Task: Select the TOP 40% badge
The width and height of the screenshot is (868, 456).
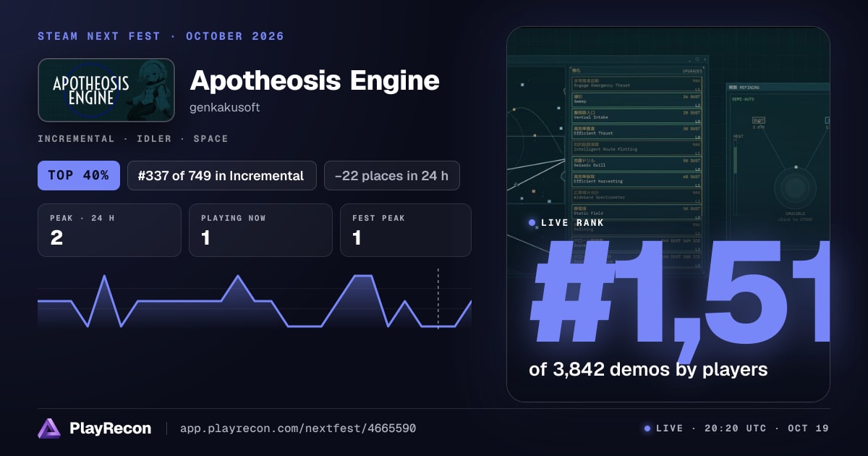Action: [79, 175]
